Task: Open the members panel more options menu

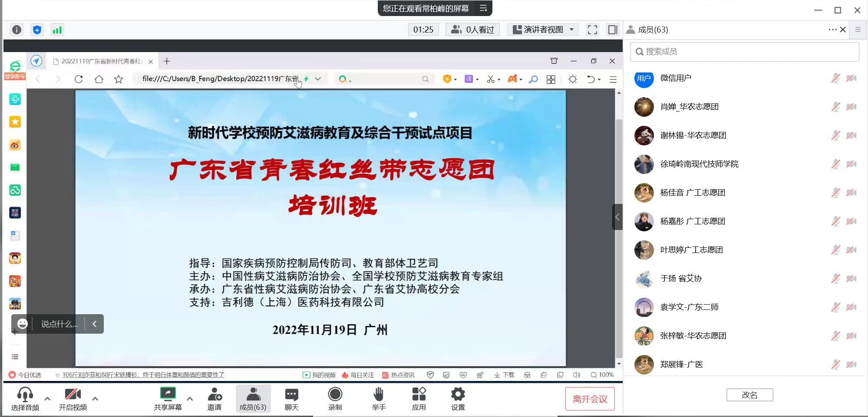Action: coord(832,30)
